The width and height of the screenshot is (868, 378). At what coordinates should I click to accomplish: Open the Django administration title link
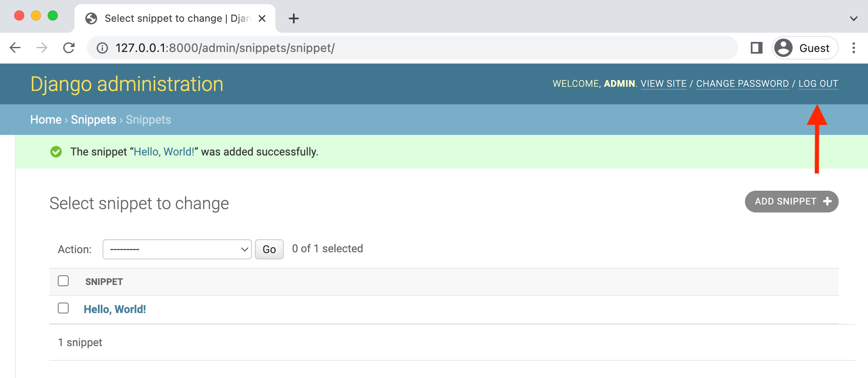127,84
